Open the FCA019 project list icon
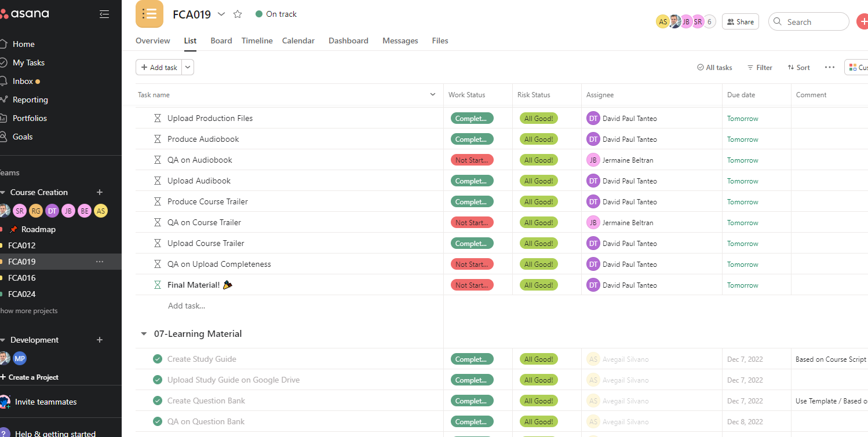Screen dimensions: 868x437 tap(149, 14)
